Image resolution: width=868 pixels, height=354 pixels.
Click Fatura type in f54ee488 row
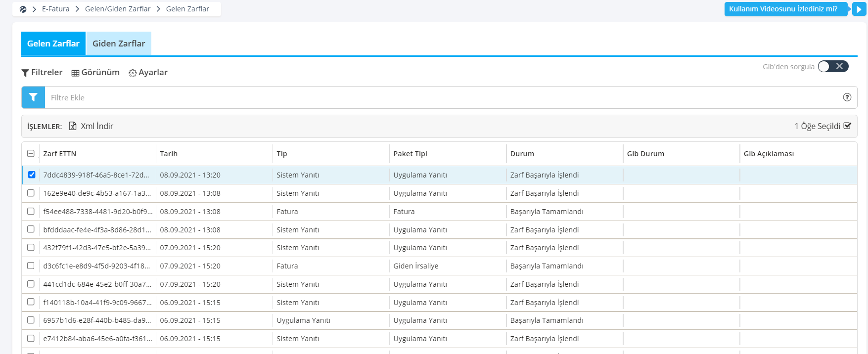click(287, 212)
